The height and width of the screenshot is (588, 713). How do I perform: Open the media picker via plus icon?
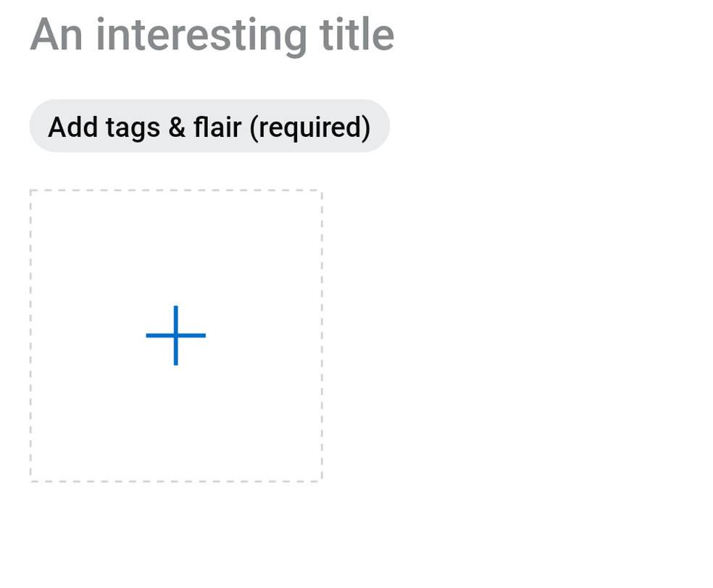pos(175,335)
